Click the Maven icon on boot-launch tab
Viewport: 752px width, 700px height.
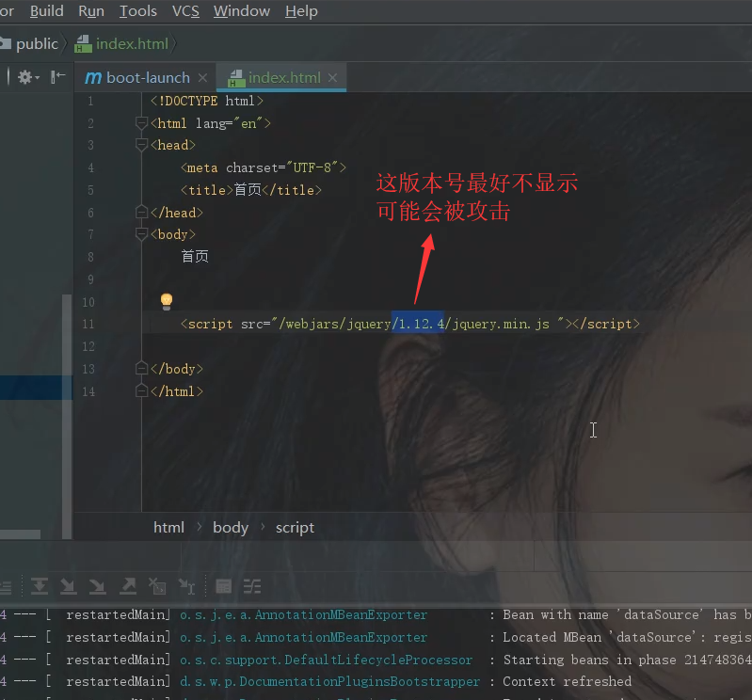pyautogui.click(x=93, y=78)
